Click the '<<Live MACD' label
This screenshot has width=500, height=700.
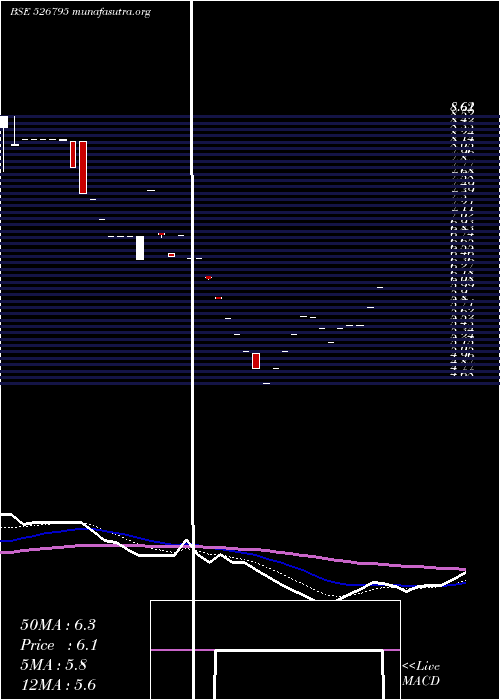[421, 674]
